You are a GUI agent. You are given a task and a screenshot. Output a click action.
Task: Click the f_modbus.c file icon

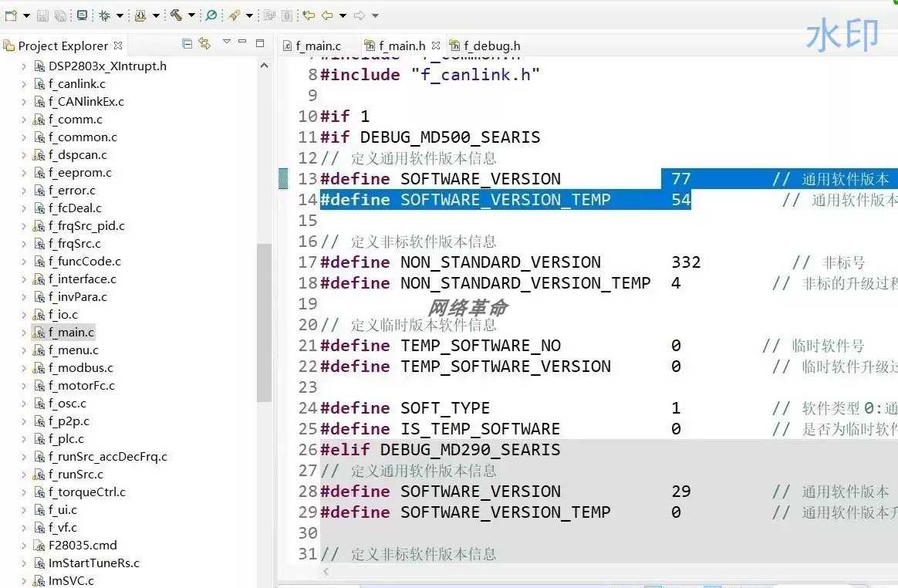point(39,368)
